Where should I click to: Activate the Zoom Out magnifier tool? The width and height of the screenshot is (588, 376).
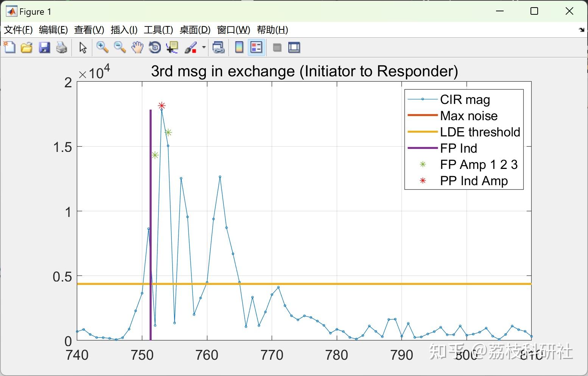(120, 47)
